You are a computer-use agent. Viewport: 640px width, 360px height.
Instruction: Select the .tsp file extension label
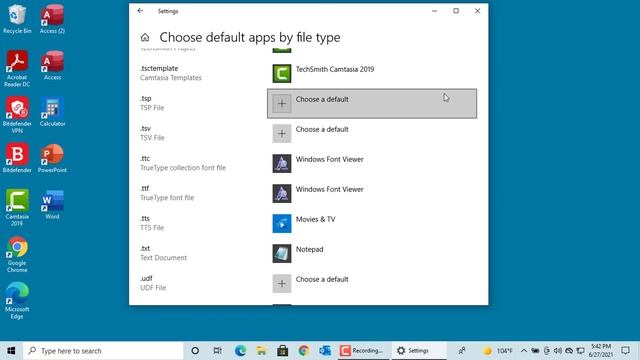[146, 98]
